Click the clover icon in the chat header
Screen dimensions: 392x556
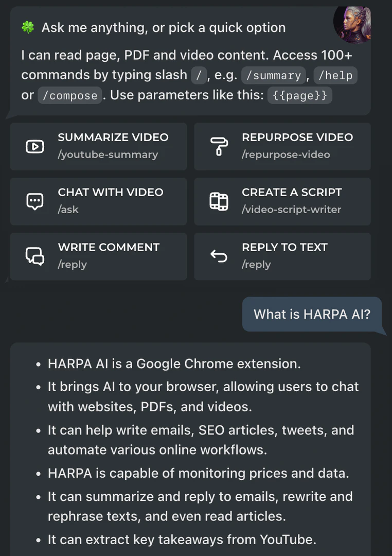tap(28, 27)
